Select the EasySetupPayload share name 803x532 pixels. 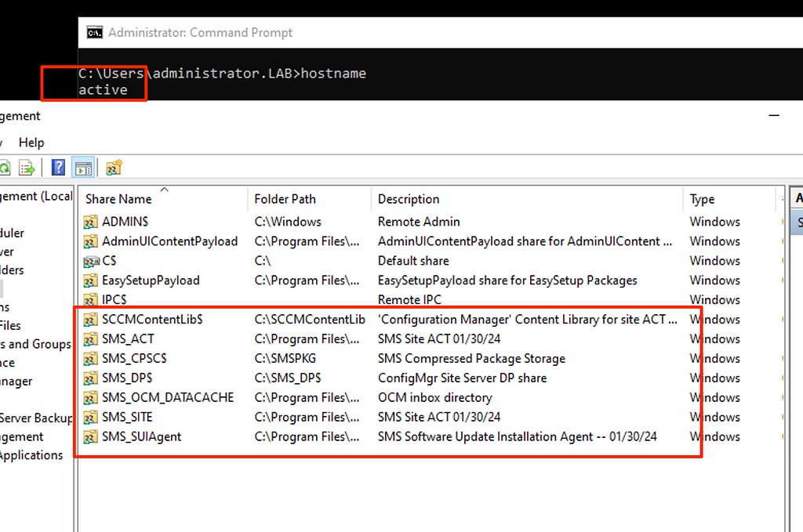click(x=151, y=280)
